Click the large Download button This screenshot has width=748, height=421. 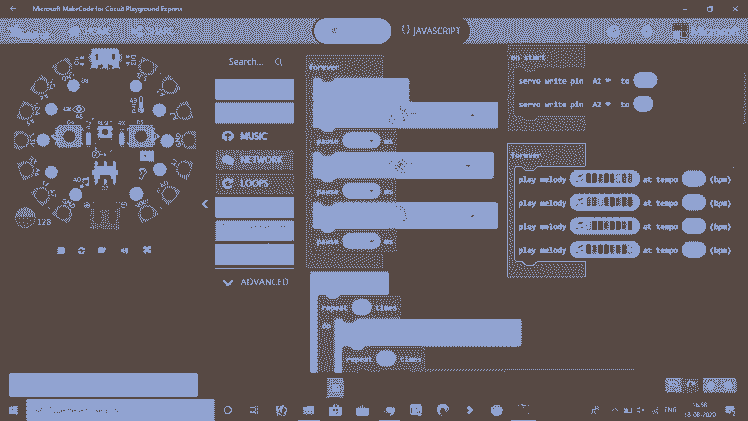pos(104,385)
